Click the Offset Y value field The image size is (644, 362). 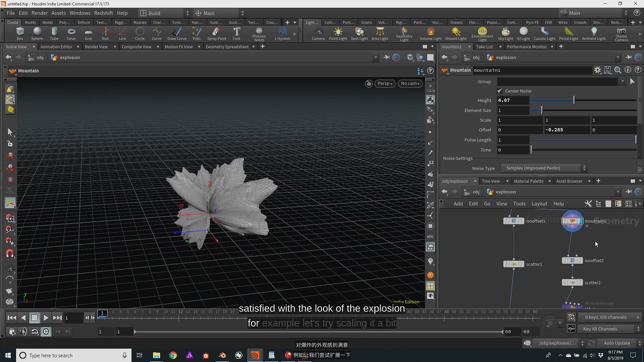coord(567,130)
